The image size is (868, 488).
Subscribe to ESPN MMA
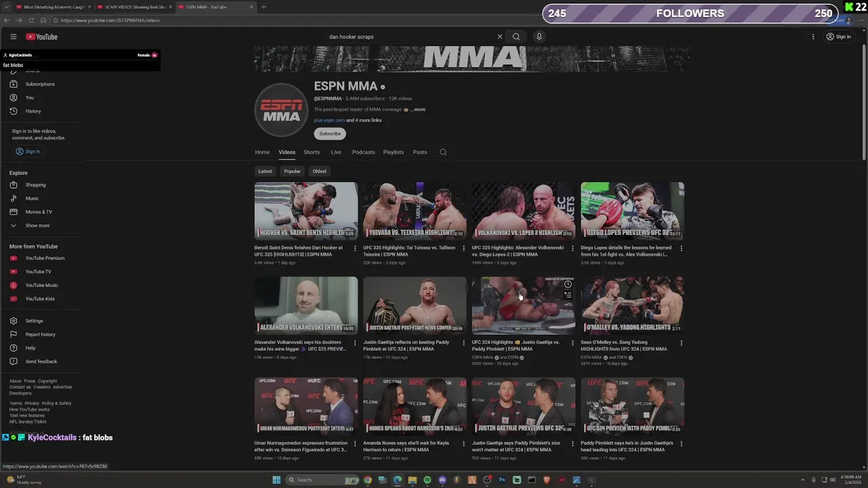(330, 134)
